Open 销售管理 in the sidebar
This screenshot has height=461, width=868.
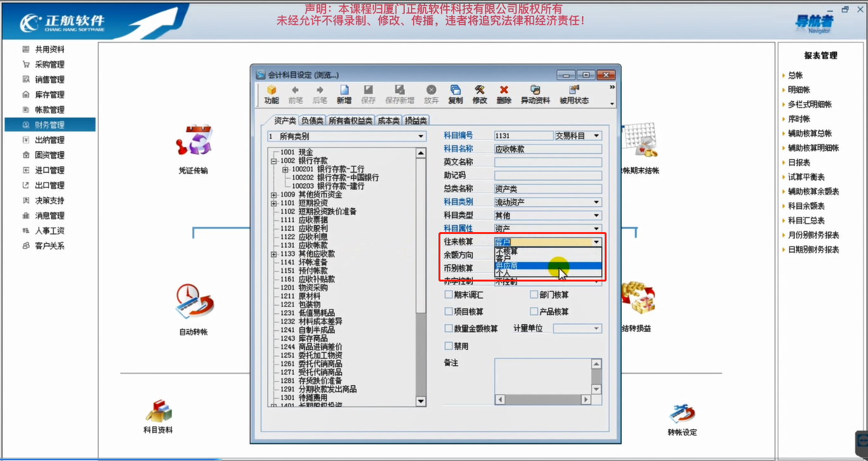49,80
